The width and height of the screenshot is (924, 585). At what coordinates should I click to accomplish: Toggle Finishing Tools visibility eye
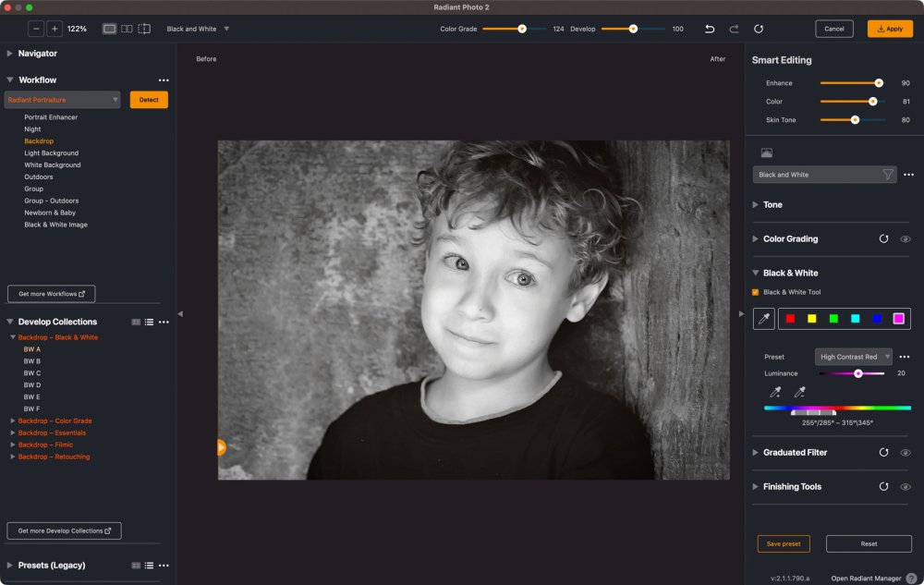[x=906, y=487]
